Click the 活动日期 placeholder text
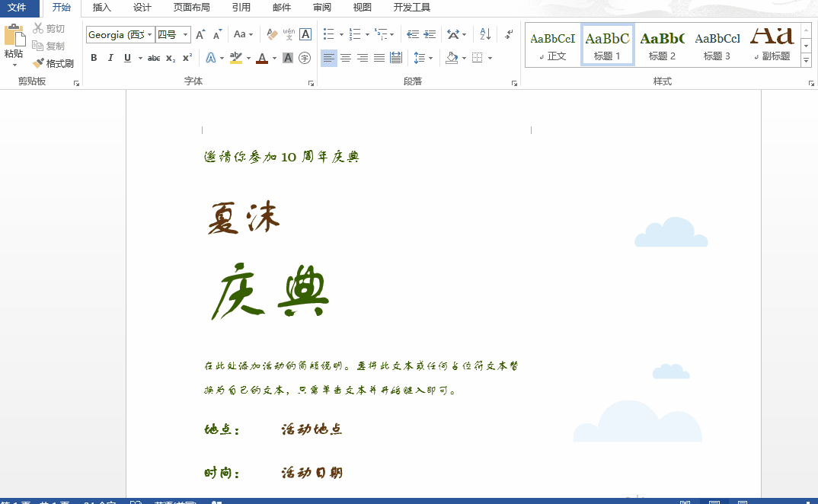Image resolution: width=818 pixels, height=504 pixels. [312, 473]
